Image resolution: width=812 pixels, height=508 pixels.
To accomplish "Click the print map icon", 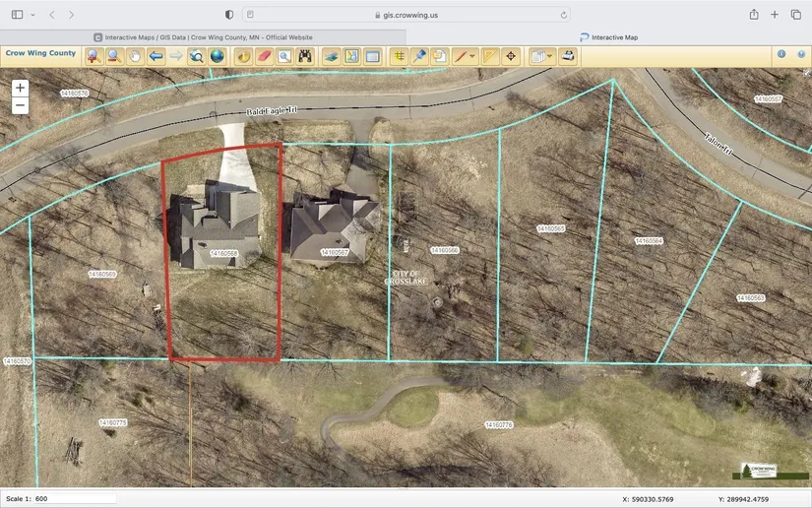I will (x=568, y=56).
